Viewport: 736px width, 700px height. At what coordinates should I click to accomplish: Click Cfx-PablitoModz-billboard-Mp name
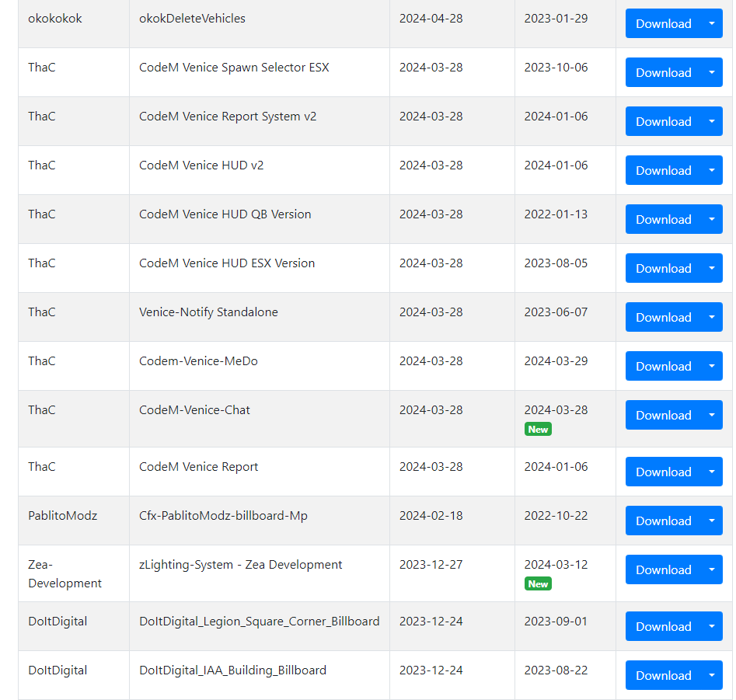pyautogui.click(x=223, y=516)
